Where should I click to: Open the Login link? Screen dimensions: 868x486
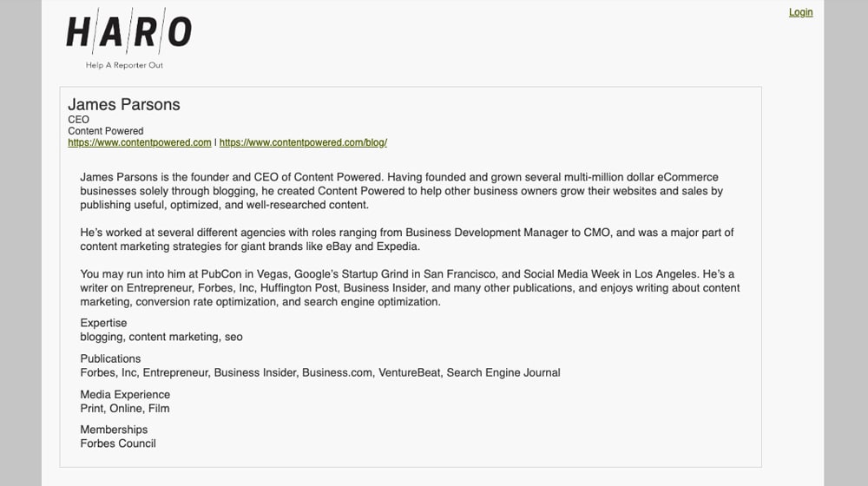coord(800,12)
